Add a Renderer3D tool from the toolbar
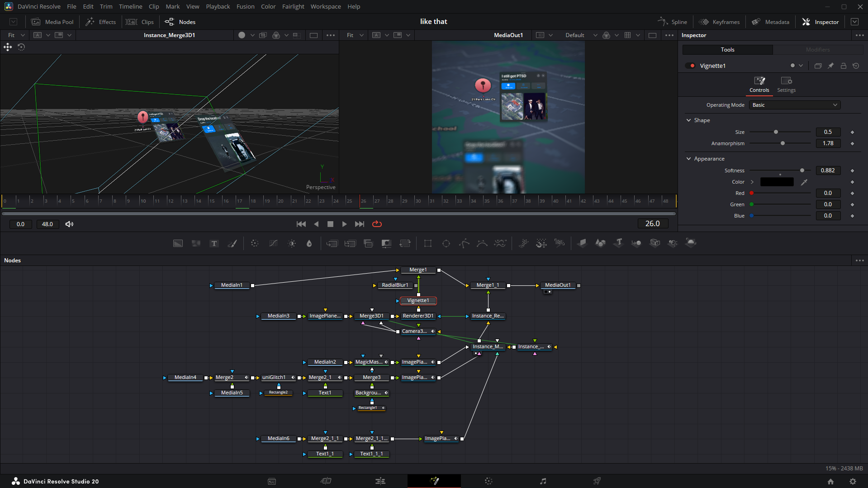Image resolution: width=868 pixels, height=488 pixels. tap(691, 243)
